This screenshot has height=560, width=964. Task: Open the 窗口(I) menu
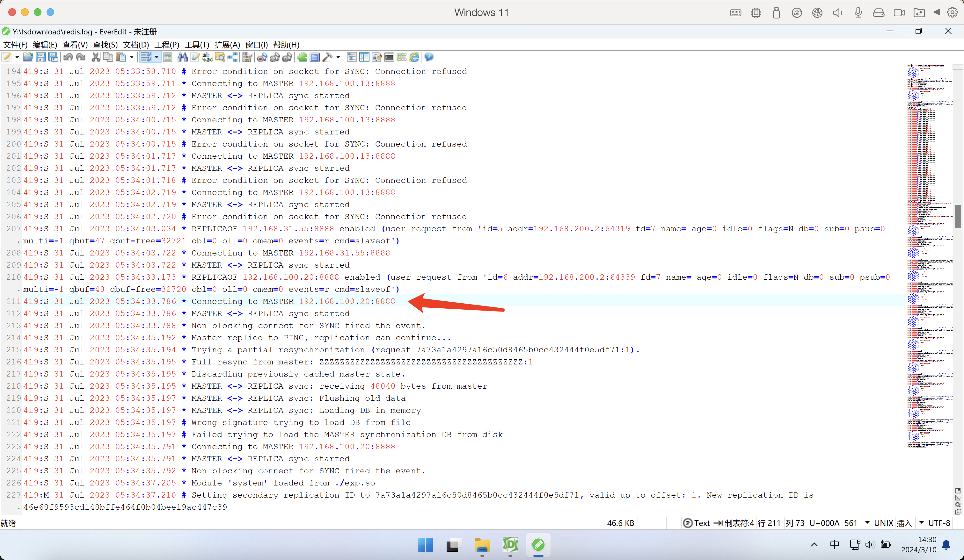pyautogui.click(x=257, y=45)
